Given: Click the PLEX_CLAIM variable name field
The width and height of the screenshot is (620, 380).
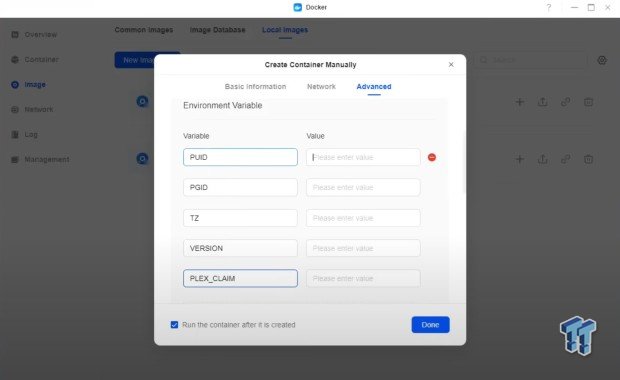Looking at the screenshot, I should [240, 278].
